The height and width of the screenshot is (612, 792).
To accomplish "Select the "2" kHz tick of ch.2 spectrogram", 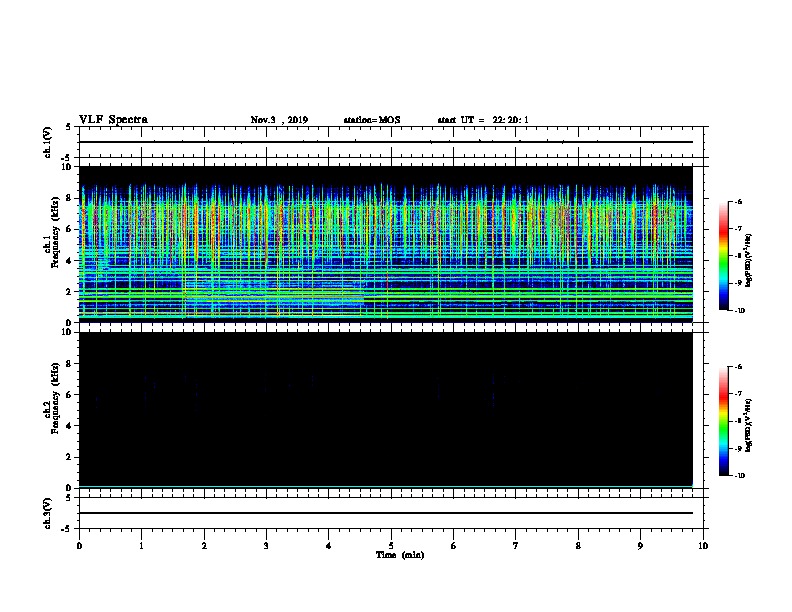I will click(69, 457).
